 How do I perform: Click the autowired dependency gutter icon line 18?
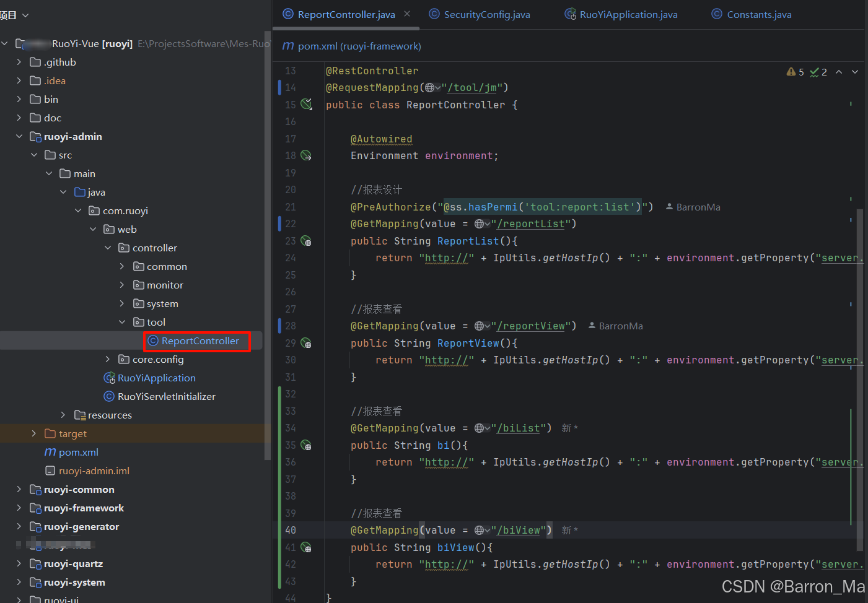coord(306,155)
